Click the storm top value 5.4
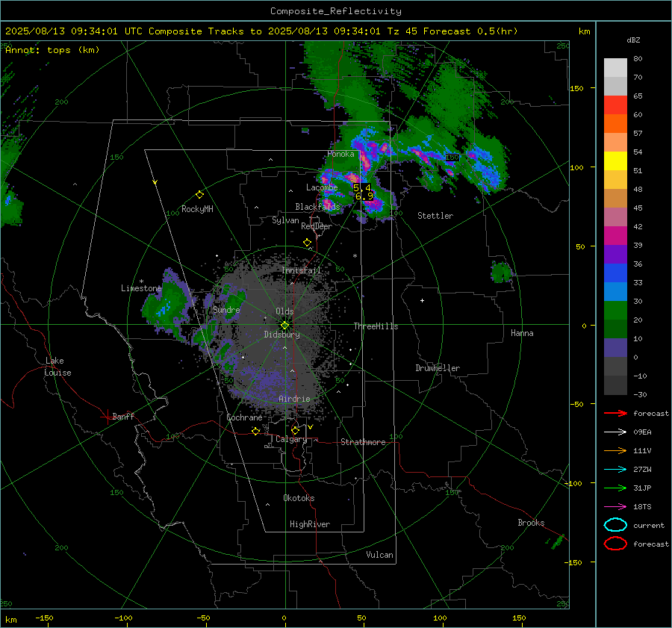 point(361,187)
